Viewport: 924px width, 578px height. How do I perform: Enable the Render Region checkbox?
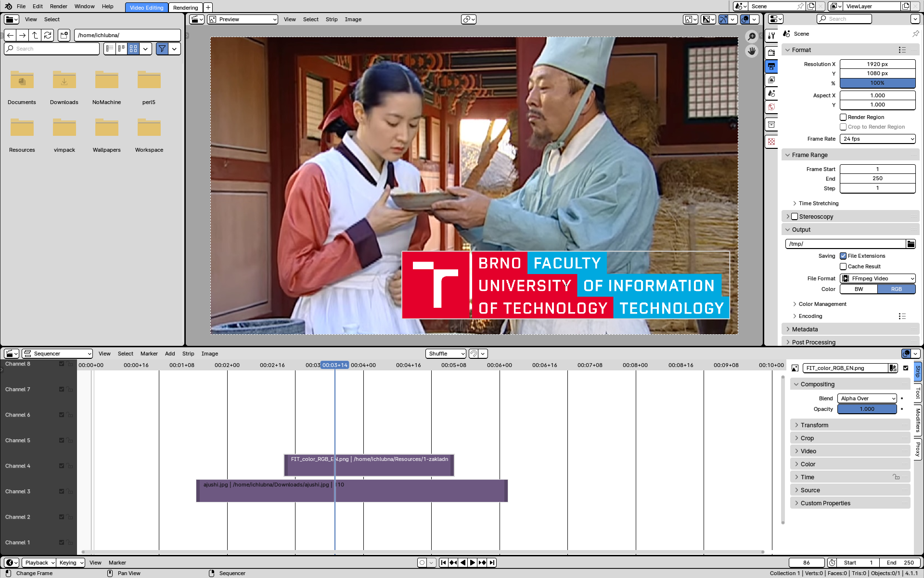point(843,117)
